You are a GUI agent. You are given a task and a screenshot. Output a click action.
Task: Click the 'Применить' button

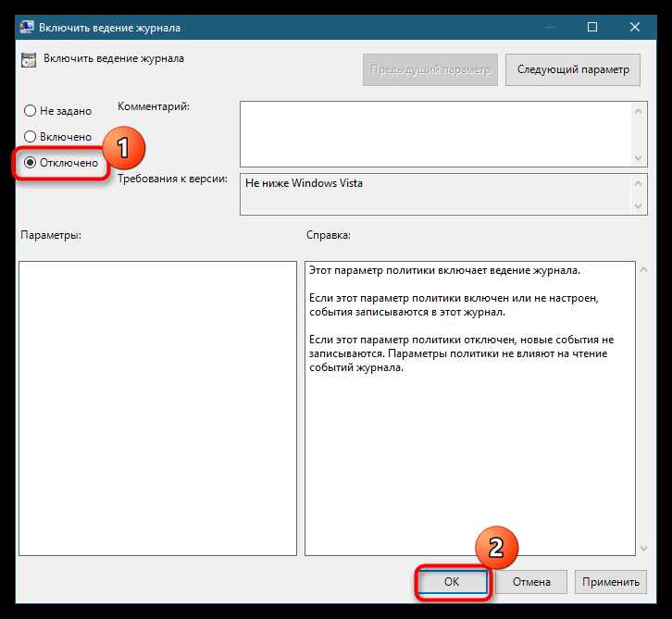coord(611,582)
